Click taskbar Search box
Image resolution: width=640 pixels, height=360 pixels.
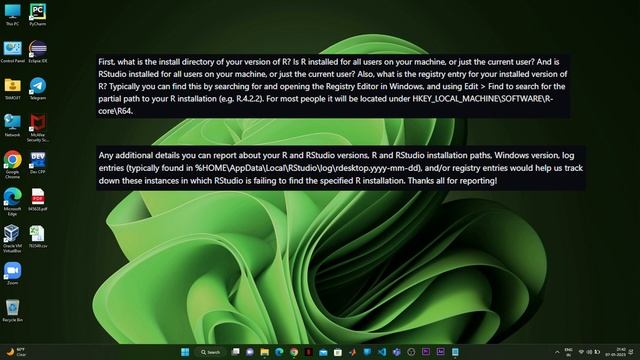(211, 352)
